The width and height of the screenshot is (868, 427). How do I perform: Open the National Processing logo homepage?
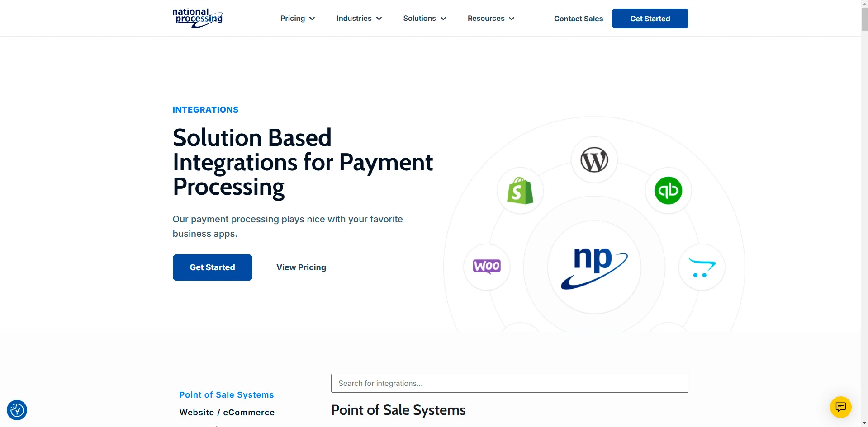click(x=197, y=18)
